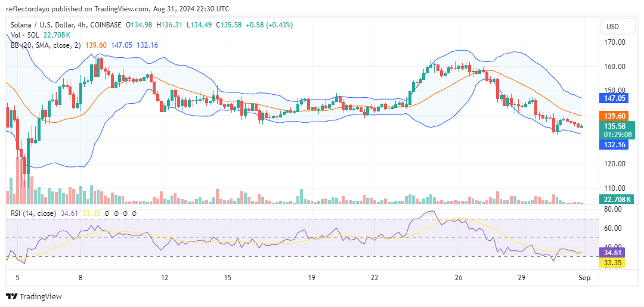The width and height of the screenshot is (644, 307).
Task: Click the '+0.58 (+0.43%)' change value
Action: click(x=270, y=25)
